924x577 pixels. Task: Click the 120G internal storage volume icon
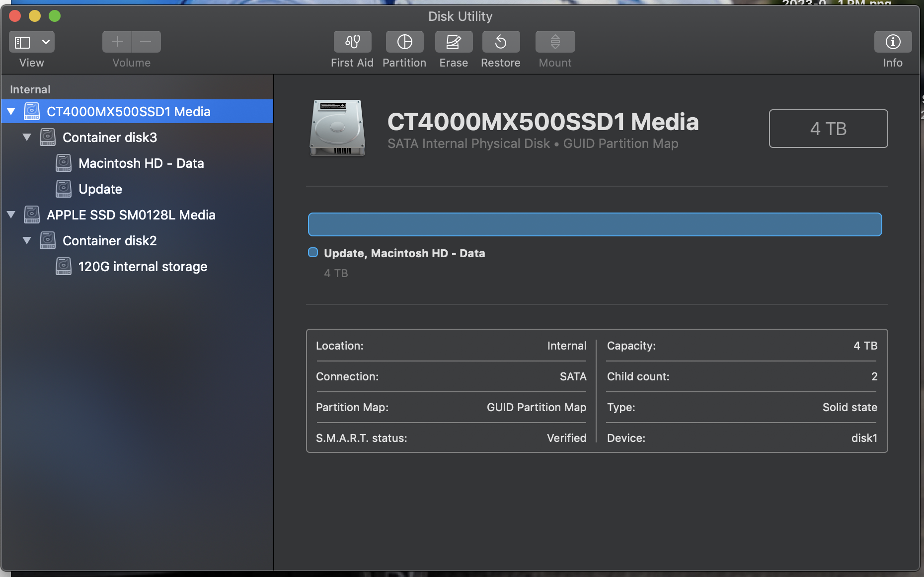[64, 266]
